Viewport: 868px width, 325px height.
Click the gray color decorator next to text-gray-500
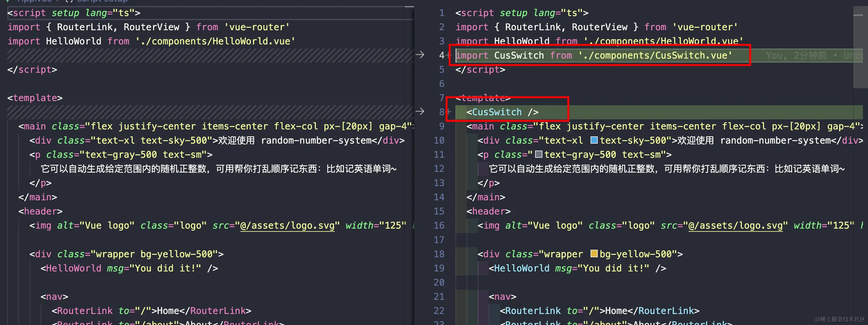click(x=539, y=154)
